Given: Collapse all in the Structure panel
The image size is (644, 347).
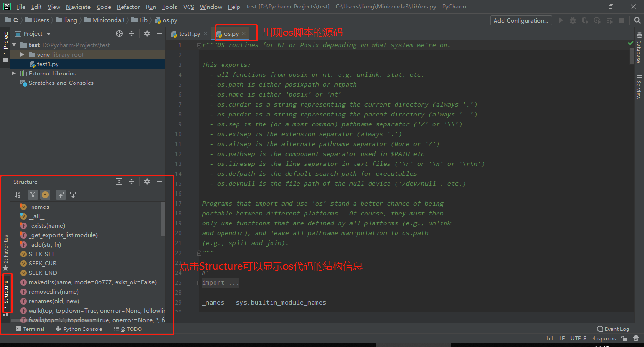Looking at the screenshot, I should pos(132,182).
